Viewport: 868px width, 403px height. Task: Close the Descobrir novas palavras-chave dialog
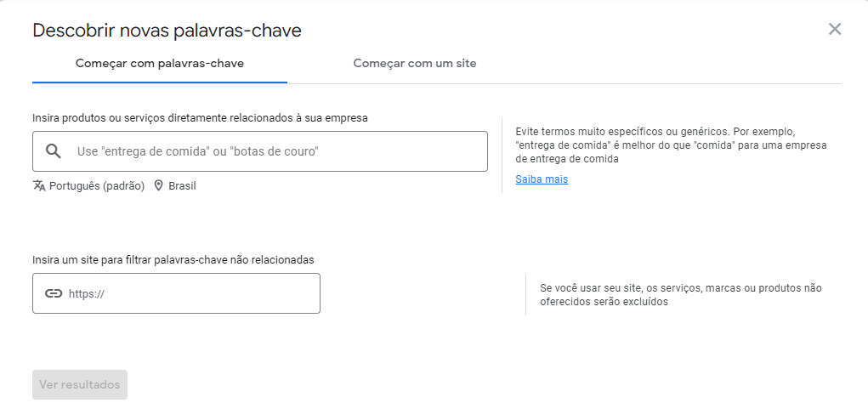click(835, 30)
